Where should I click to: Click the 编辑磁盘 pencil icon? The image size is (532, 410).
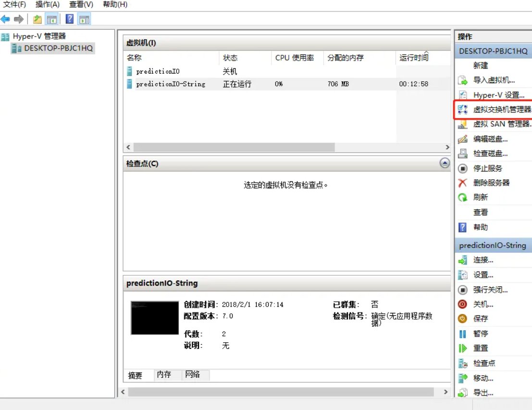pos(462,139)
